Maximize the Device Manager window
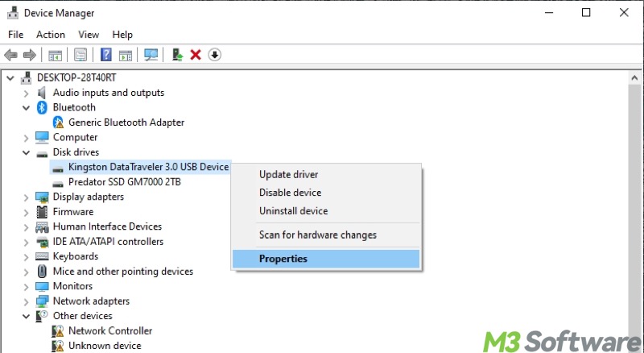 tap(586, 13)
